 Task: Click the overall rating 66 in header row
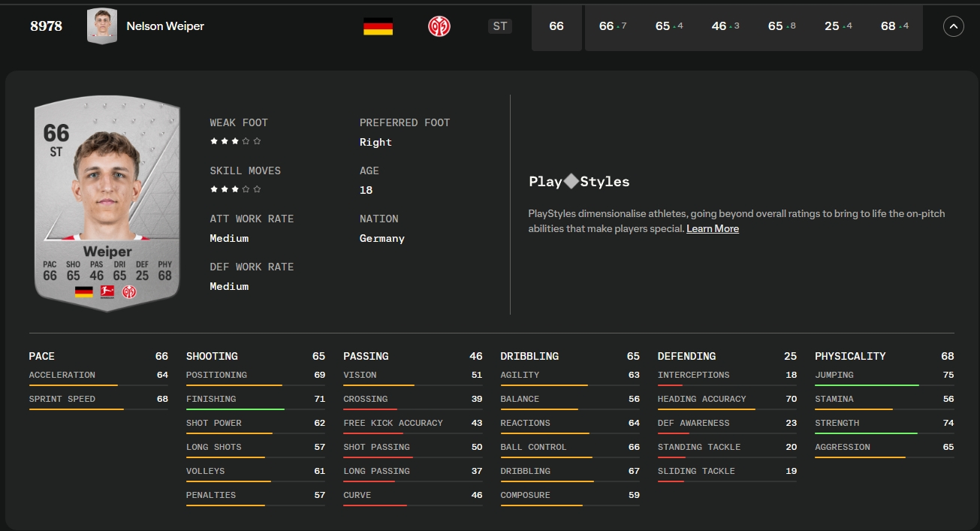point(556,26)
